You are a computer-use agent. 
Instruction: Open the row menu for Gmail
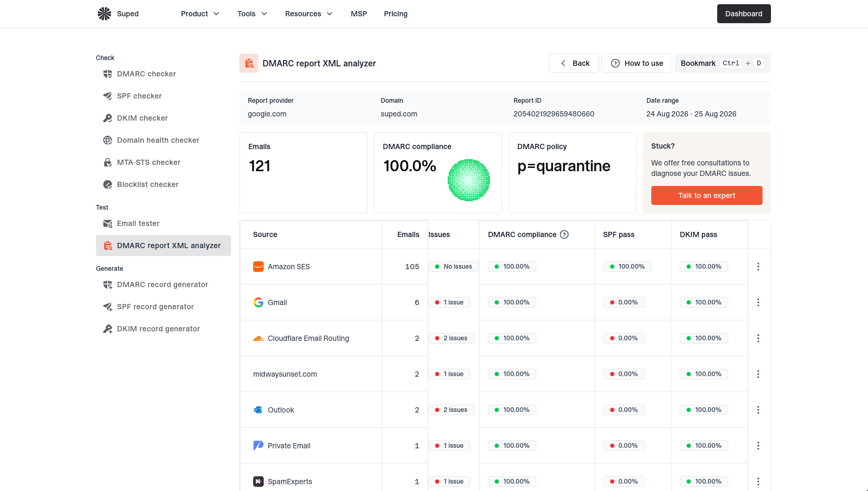(758, 302)
